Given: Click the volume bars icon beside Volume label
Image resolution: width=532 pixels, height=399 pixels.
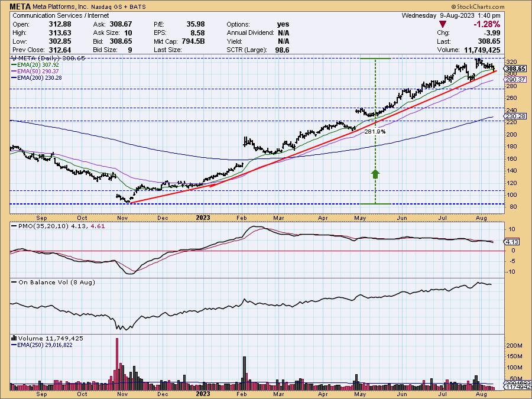Looking at the screenshot, I should [14, 338].
